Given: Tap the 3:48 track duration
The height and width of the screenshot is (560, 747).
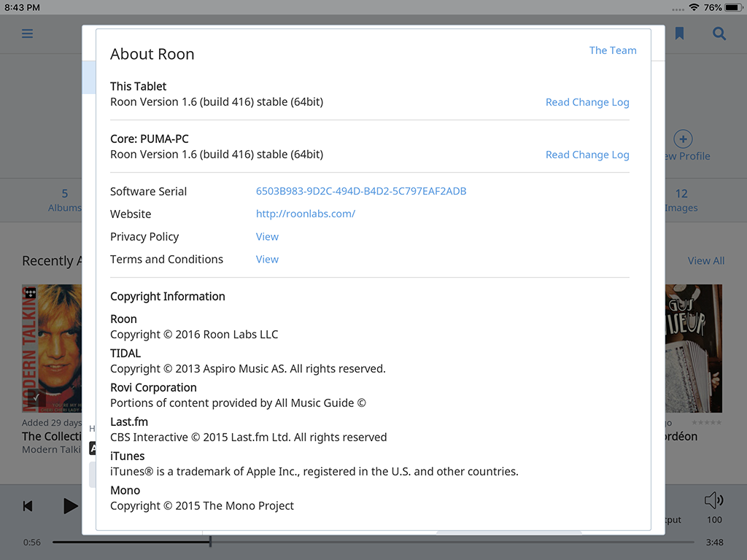Looking at the screenshot, I should 715,542.
